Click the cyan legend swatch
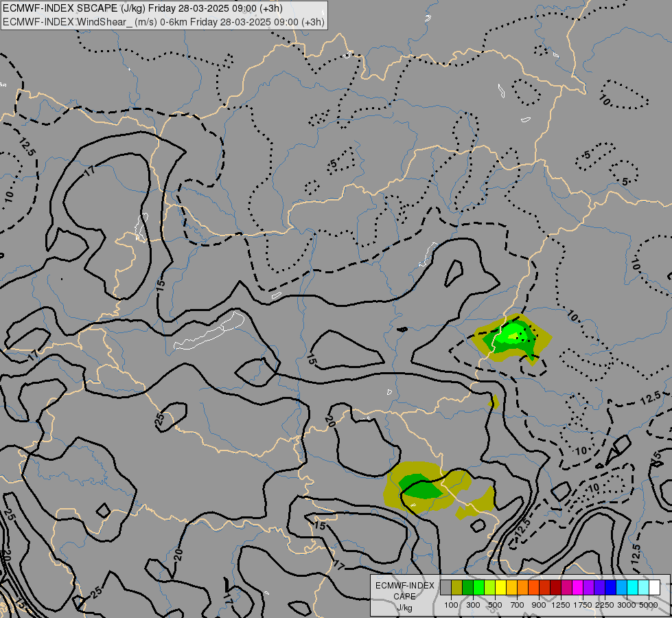 (632, 588)
